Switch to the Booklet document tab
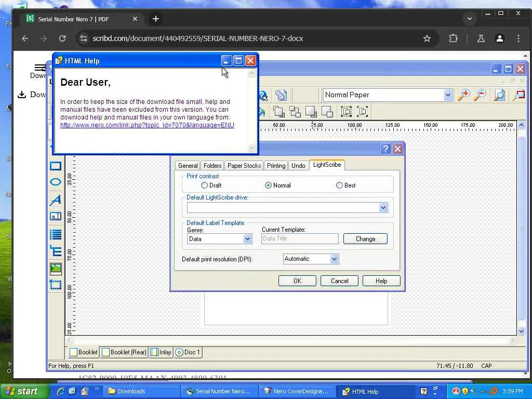The width and height of the screenshot is (532, 399). coord(84,353)
